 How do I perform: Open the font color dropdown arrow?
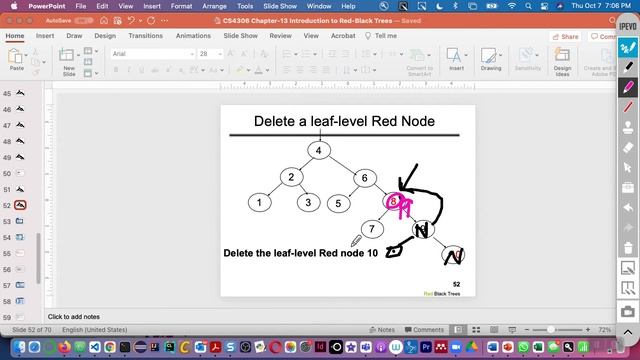[x=267, y=70]
